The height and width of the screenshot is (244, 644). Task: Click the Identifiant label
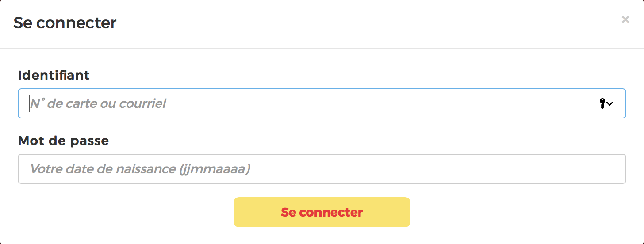(x=54, y=75)
